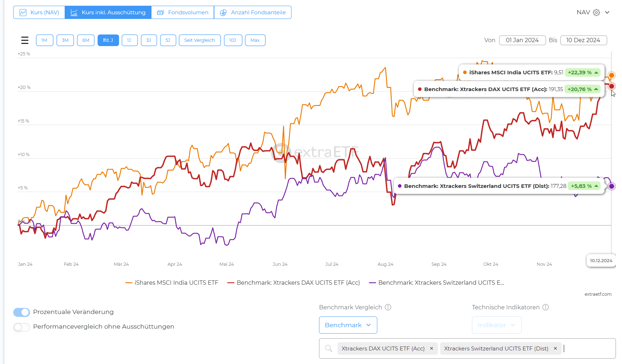Click the Anzahl Fondsanteile pie icon

coord(223,13)
